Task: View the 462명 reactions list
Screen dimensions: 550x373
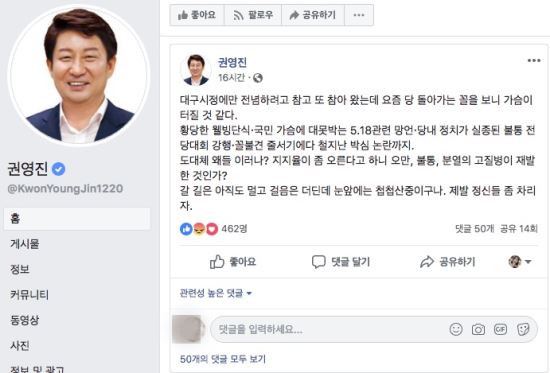Action: click(x=234, y=229)
